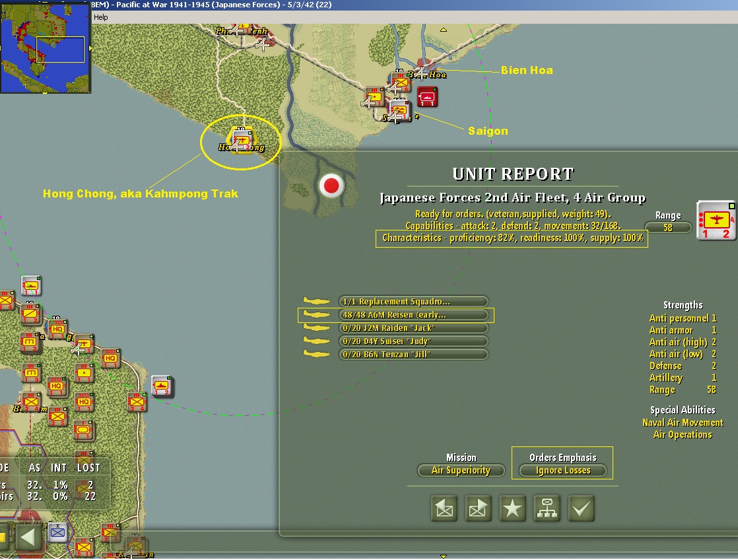Select the infantry counter at Bien Hoa
Screen dimensions: 738x560
pyautogui.click(x=401, y=83)
